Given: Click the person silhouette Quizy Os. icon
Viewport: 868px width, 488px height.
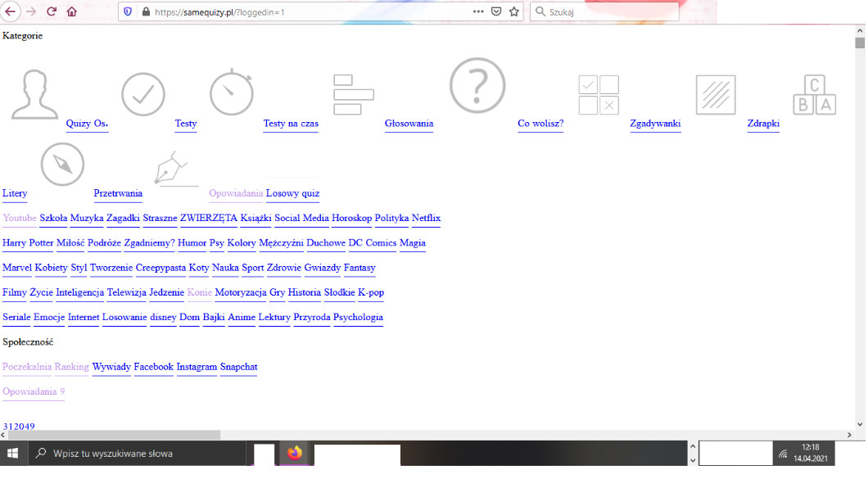Looking at the screenshot, I should tap(34, 95).
